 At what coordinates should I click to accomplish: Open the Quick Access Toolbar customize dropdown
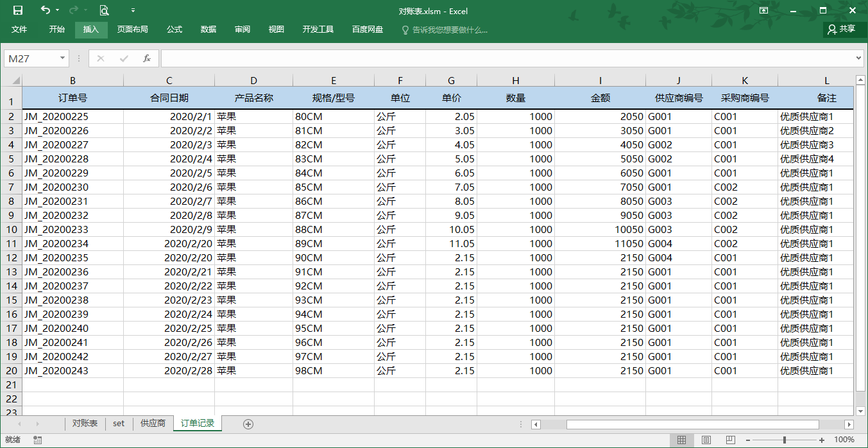(x=133, y=11)
